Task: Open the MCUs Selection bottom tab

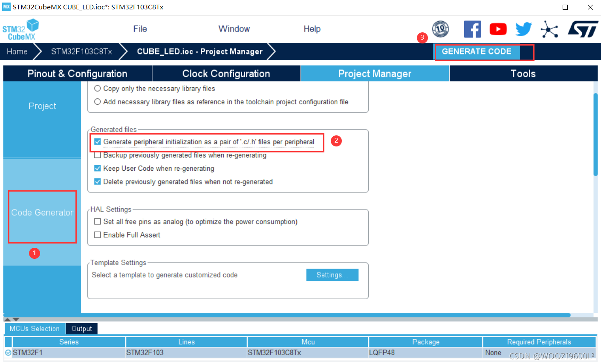Action: (35, 329)
